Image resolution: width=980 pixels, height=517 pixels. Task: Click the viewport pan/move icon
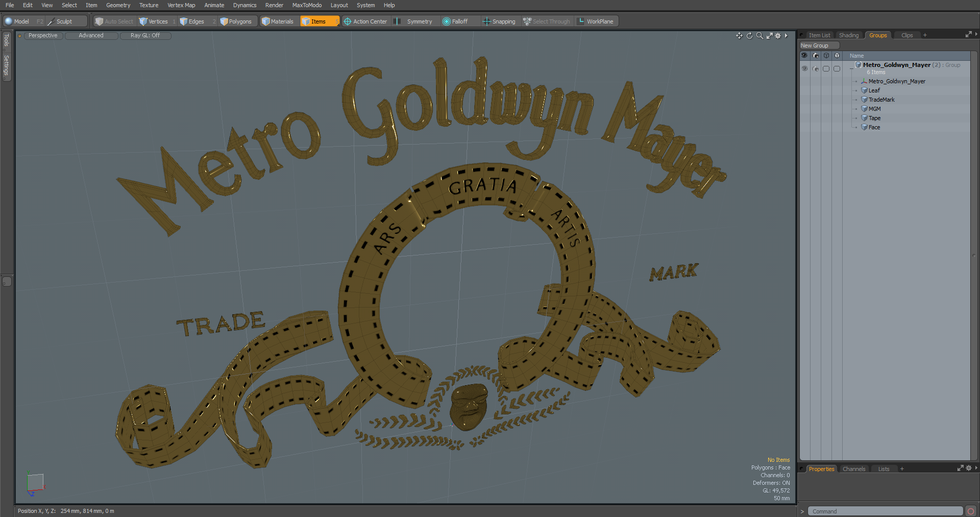coord(739,36)
